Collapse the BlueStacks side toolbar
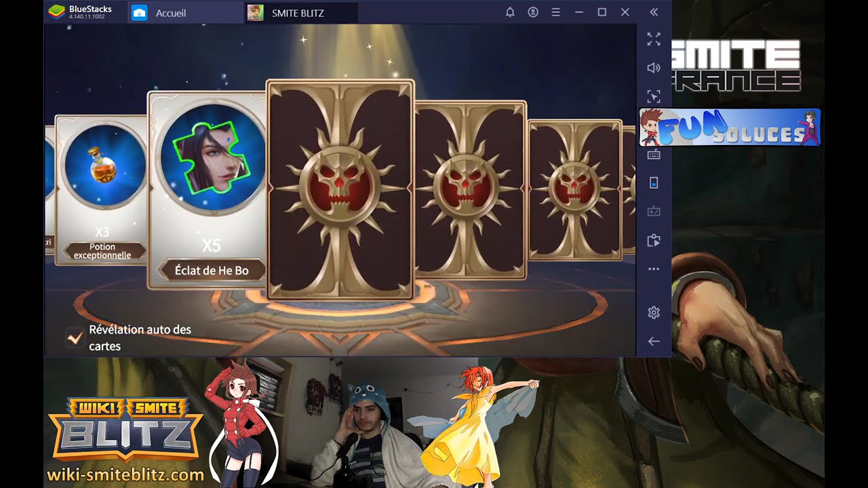The width and height of the screenshot is (868, 488). click(654, 12)
